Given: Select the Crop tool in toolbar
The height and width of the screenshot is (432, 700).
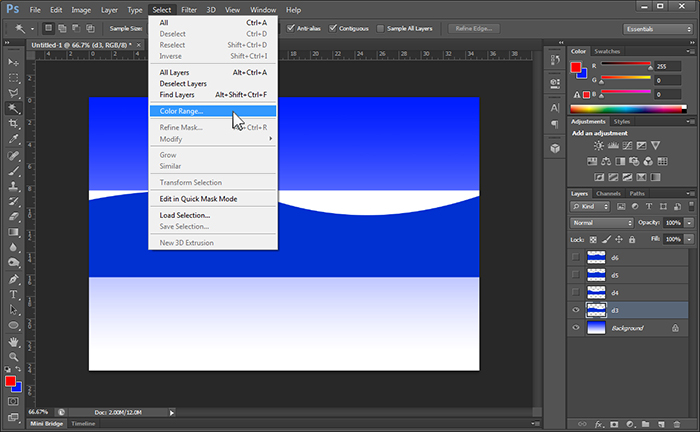Looking at the screenshot, I should pyautogui.click(x=14, y=124).
